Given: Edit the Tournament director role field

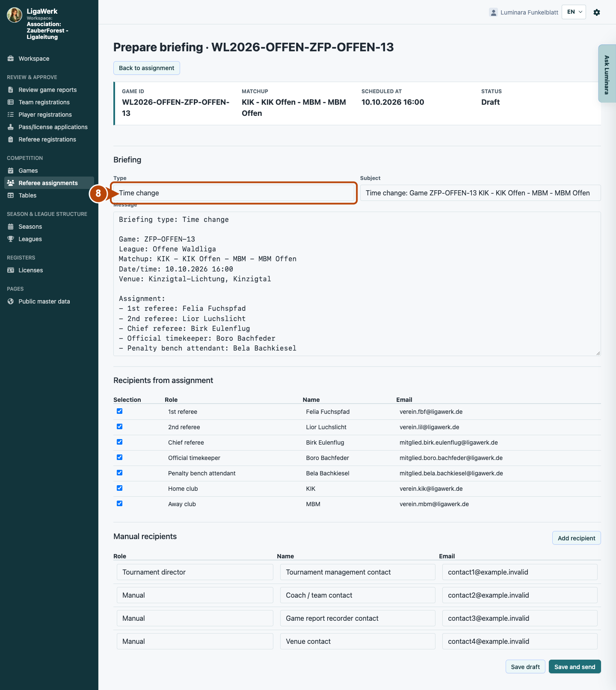Looking at the screenshot, I should pos(195,572).
